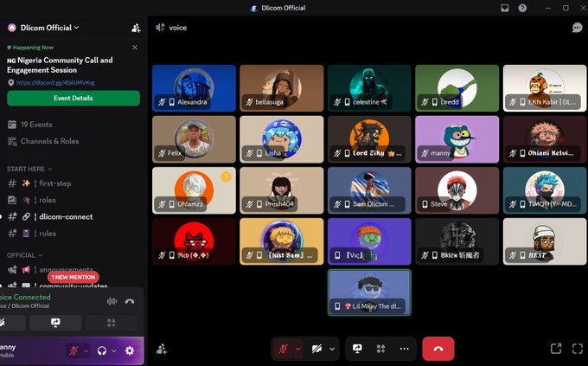Toggle deafen headphones icon
588x366 pixels.
pos(102,350)
